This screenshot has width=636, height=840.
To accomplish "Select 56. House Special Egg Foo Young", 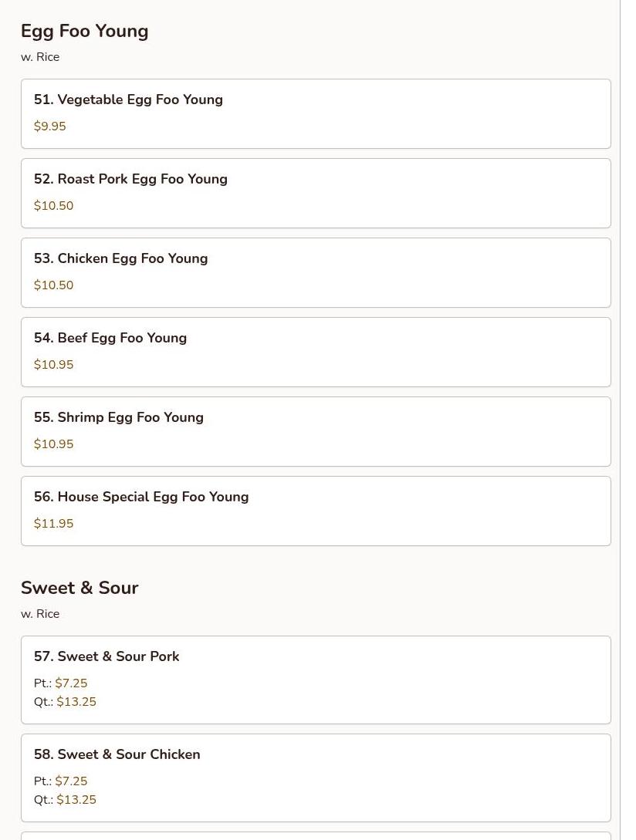I will 141,497.
